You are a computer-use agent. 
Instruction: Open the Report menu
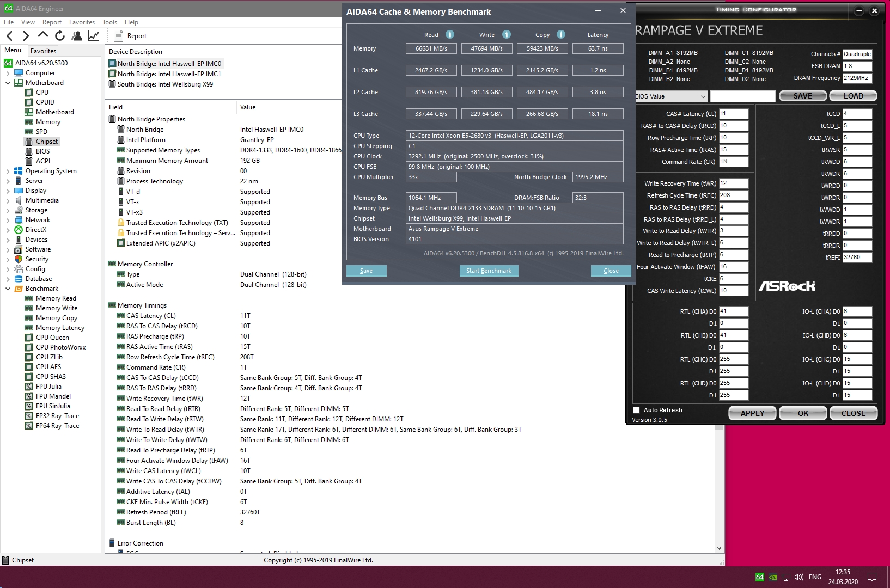coord(52,22)
